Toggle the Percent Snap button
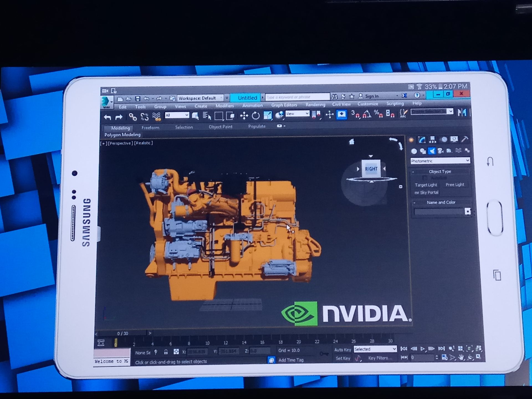The height and width of the screenshot is (399, 532). pos(378,113)
